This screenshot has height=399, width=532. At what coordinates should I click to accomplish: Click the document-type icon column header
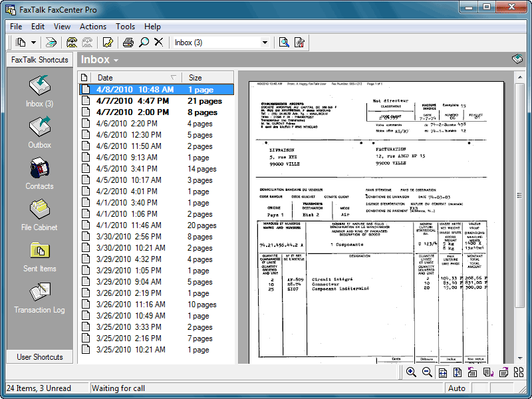coord(84,77)
